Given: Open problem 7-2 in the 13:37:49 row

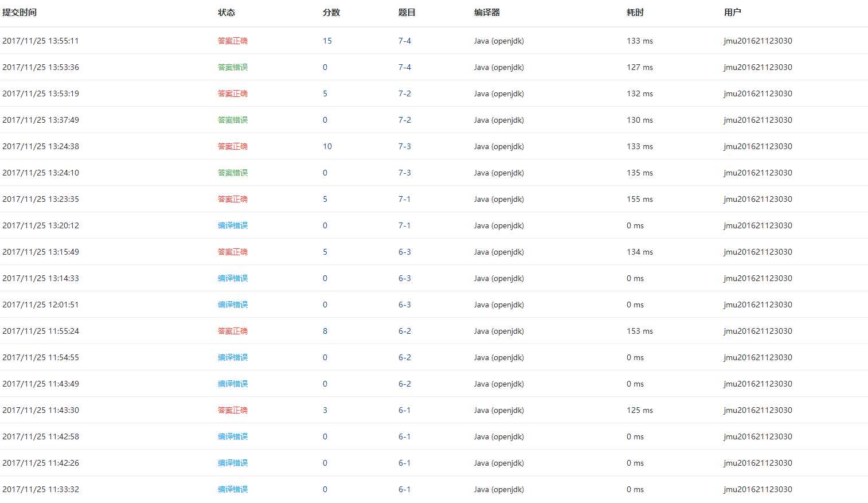Looking at the screenshot, I should point(405,120).
